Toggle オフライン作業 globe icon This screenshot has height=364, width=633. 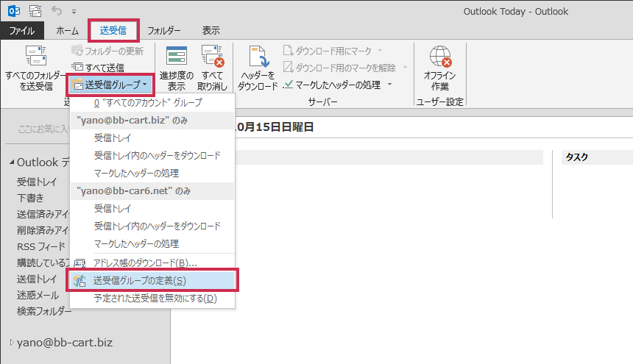(x=439, y=57)
